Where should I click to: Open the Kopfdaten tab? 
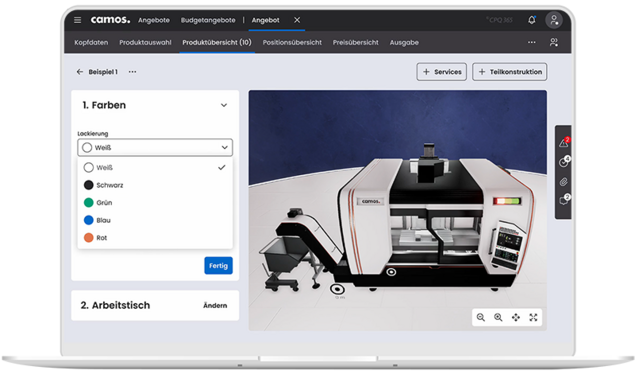click(91, 42)
